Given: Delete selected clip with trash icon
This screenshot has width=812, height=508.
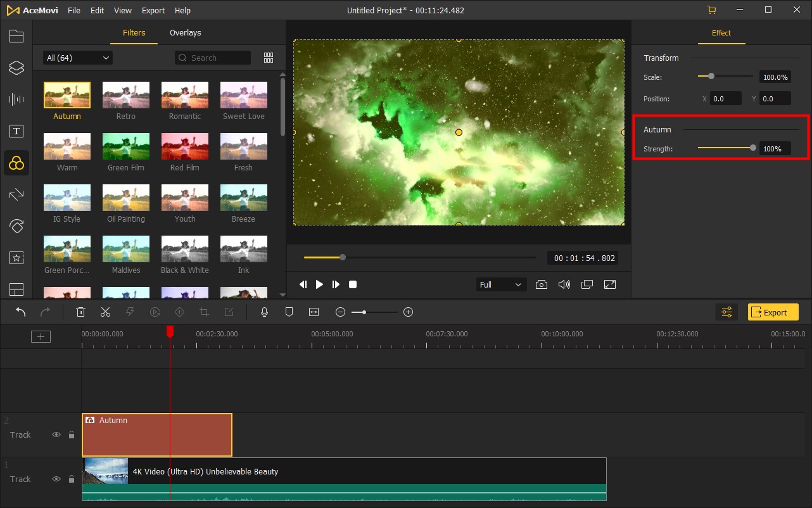Looking at the screenshot, I should (x=81, y=312).
